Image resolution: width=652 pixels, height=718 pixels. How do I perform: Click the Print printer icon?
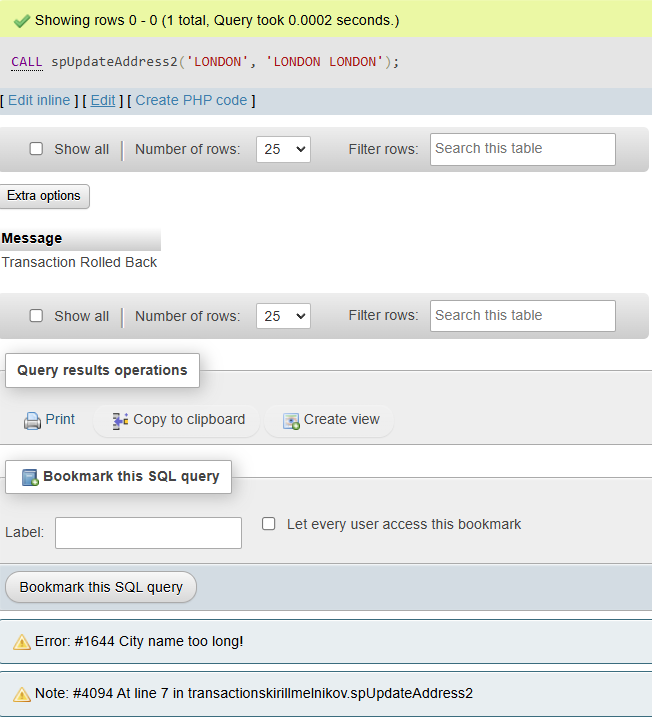32,421
